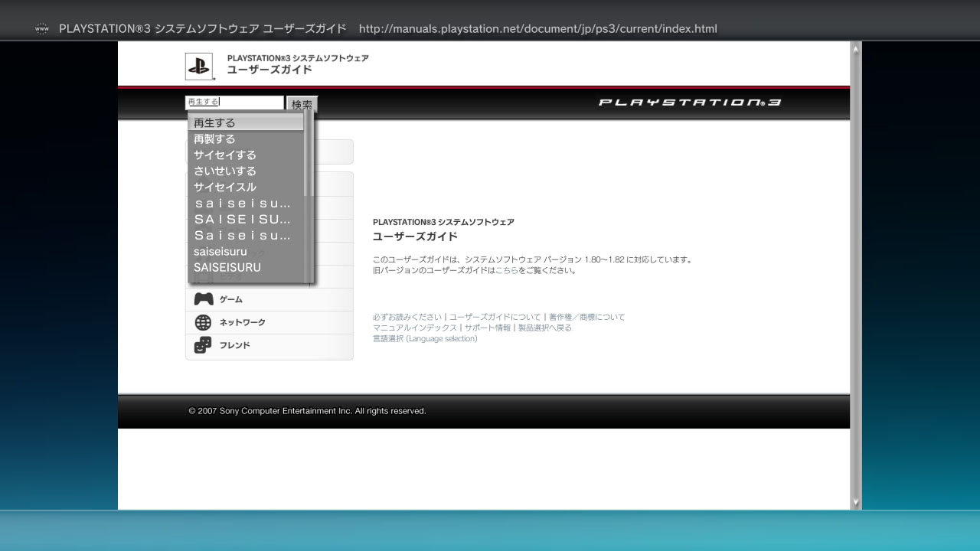Select the wide capitalized Ｓａｉｓｅｉｓｕ suggestion
The width and height of the screenshot is (980, 551).
pyautogui.click(x=246, y=235)
